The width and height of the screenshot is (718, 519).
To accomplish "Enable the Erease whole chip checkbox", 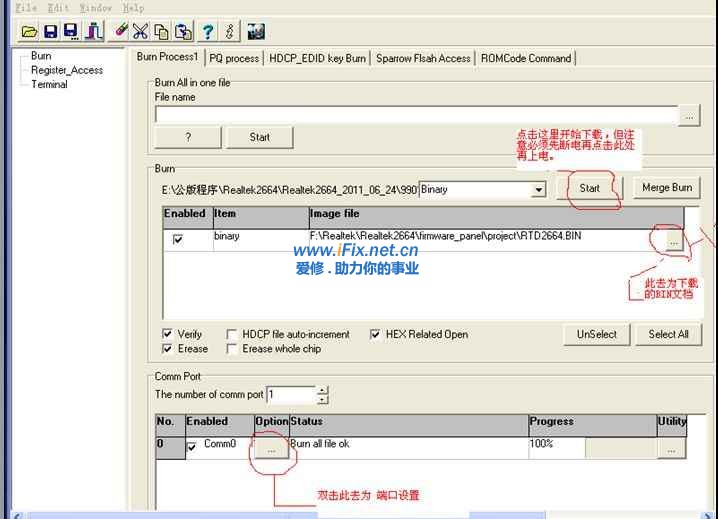I will coord(232,349).
